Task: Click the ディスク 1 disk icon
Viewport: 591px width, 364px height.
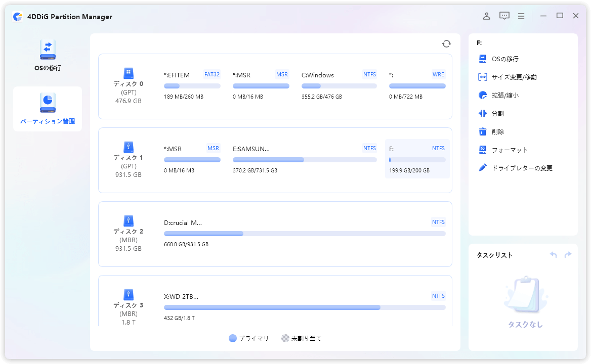Action: point(129,147)
